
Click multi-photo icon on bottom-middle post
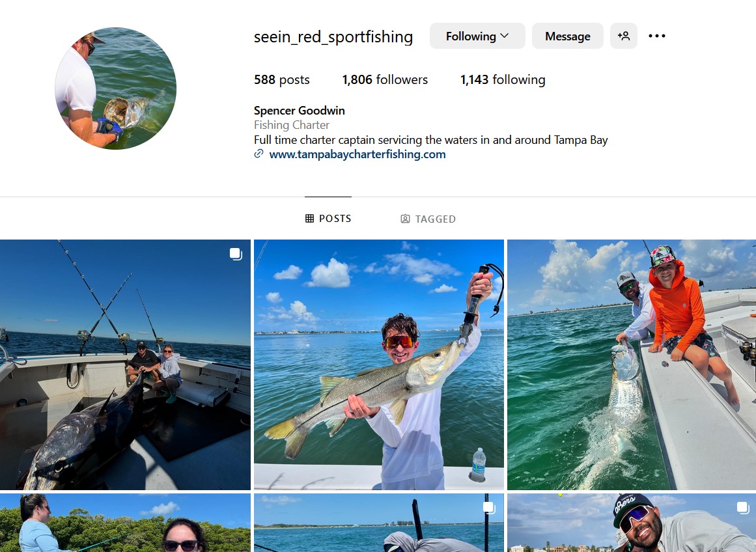(489, 507)
